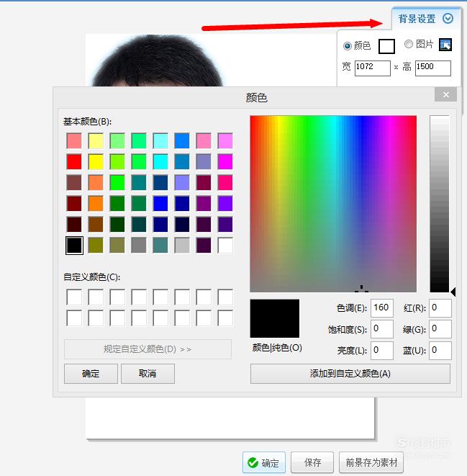
Task: Choose the black basic color swatch
Action: pyautogui.click(x=74, y=246)
